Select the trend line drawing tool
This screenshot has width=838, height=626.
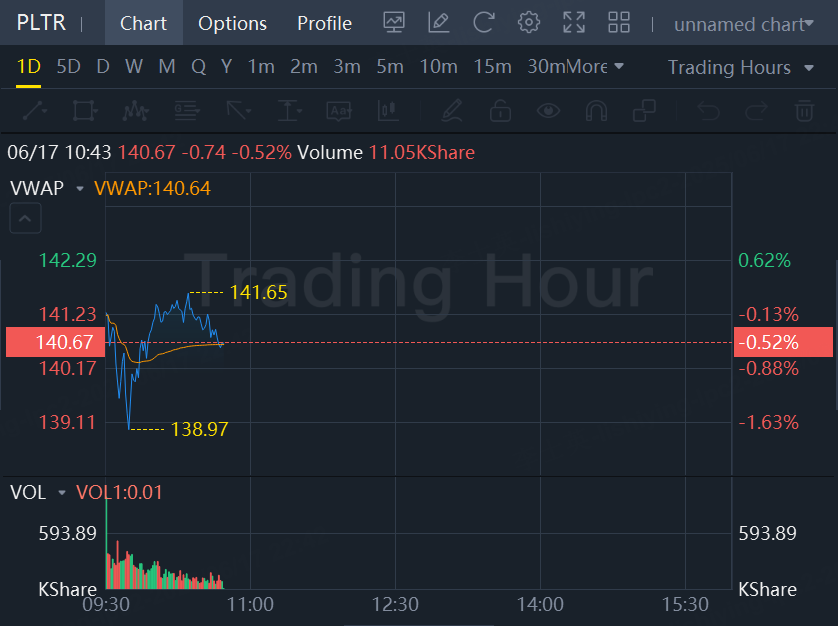pyautogui.click(x=35, y=111)
